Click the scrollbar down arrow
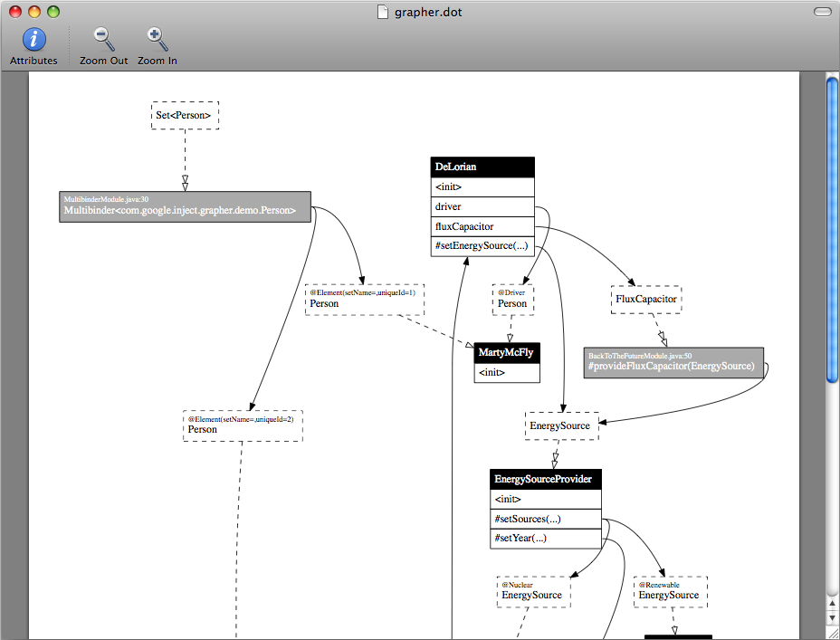The width and height of the screenshot is (840, 640). point(832,618)
